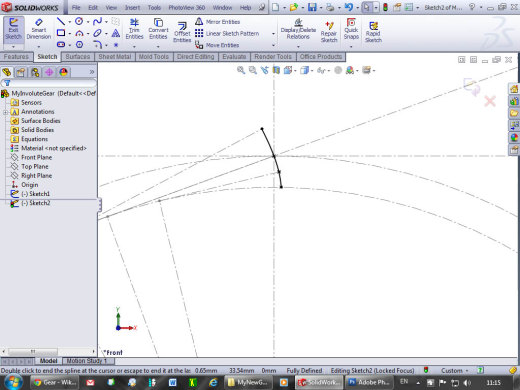Viewport: 520px width, 390px height.
Task: Click the Exit Sketch icon
Action: coord(13,29)
